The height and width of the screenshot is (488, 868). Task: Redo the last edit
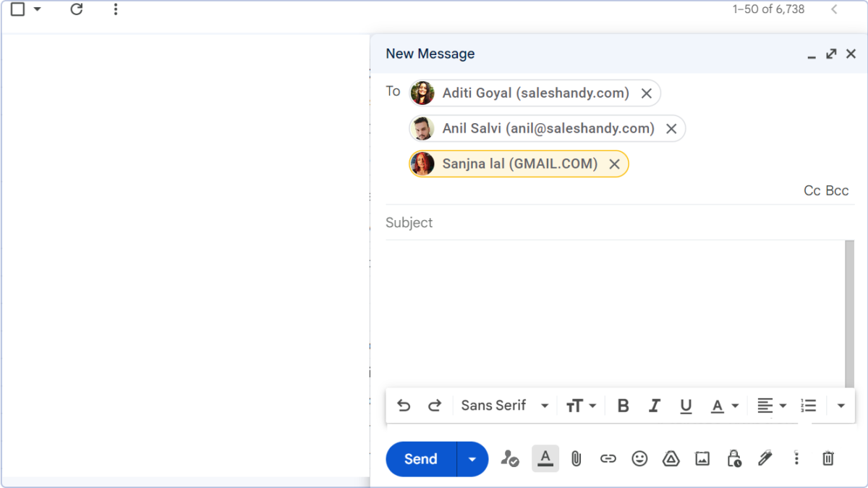pyautogui.click(x=435, y=405)
